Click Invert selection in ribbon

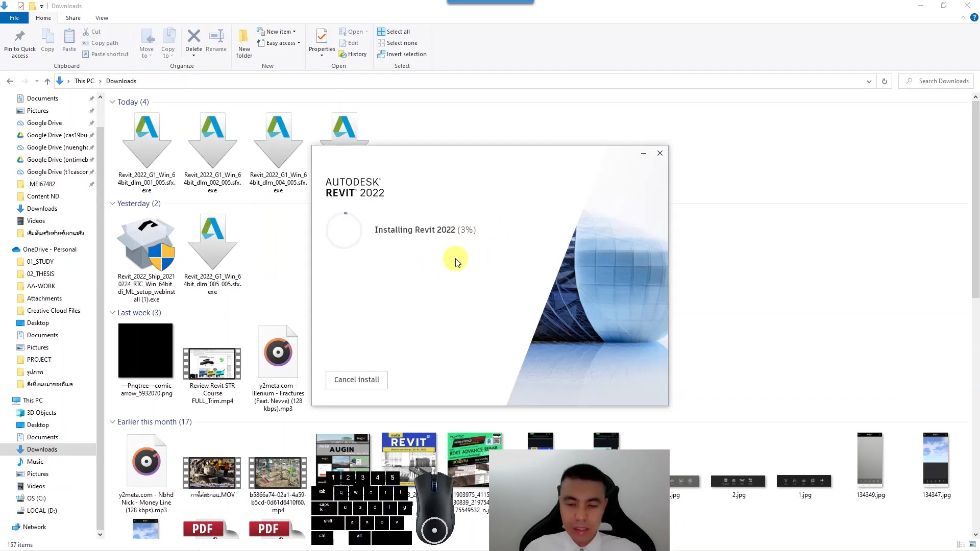[x=402, y=54]
